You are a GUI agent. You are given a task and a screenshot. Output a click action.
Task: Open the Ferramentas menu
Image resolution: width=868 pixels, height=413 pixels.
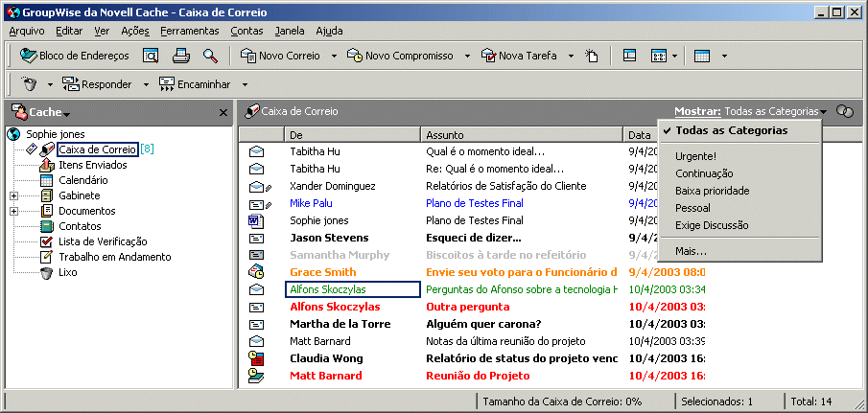coord(190,31)
